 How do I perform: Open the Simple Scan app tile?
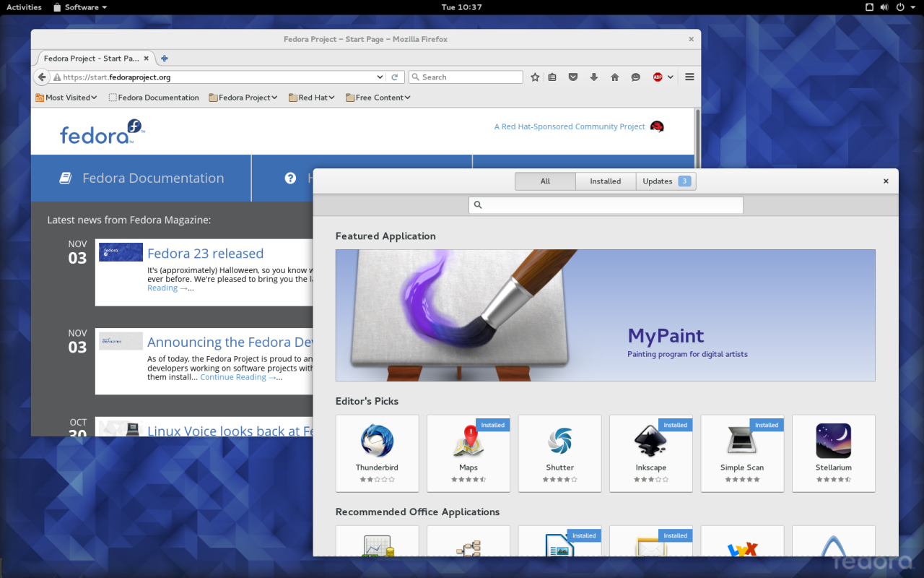[x=742, y=453]
